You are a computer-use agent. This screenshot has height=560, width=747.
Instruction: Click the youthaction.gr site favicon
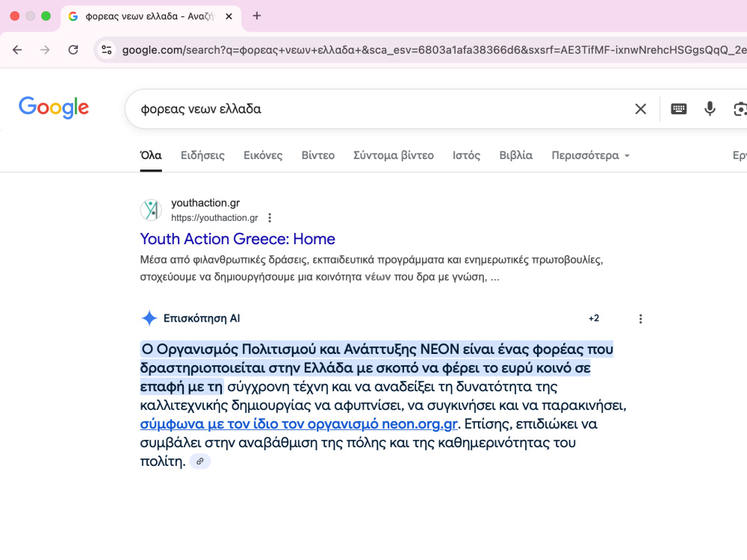tap(151, 210)
